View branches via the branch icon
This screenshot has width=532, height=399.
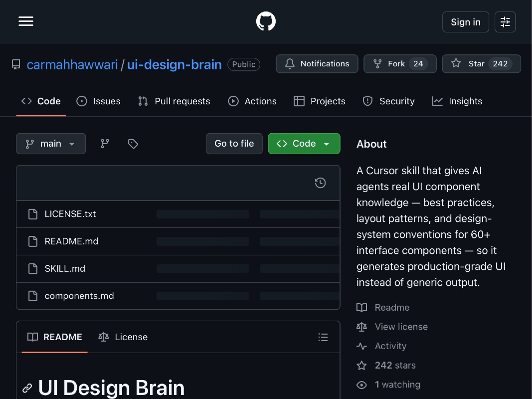105,144
